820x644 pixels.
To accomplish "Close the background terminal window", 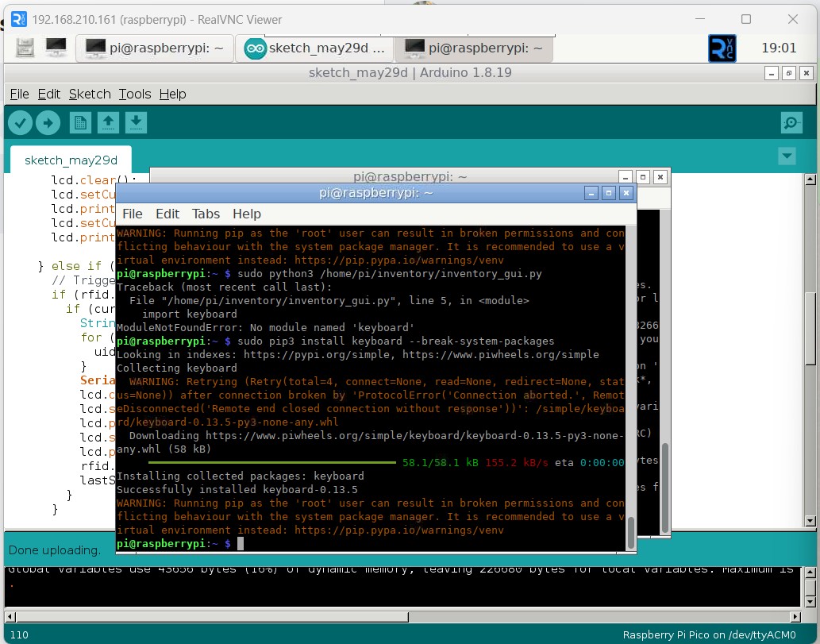I will pyautogui.click(x=660, y=177).
